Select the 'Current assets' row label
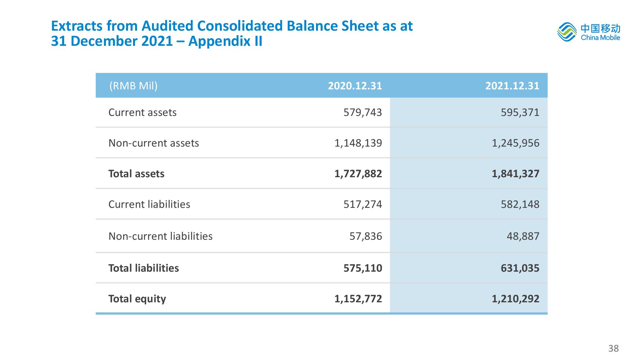Image resolution: width=644 pixels, height=362 pixels. tap(142, 112)
